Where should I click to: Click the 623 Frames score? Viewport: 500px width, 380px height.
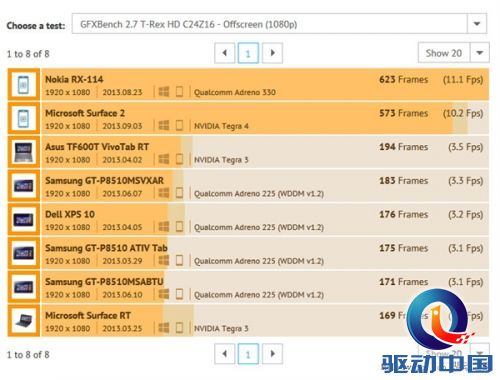[403, 79]
